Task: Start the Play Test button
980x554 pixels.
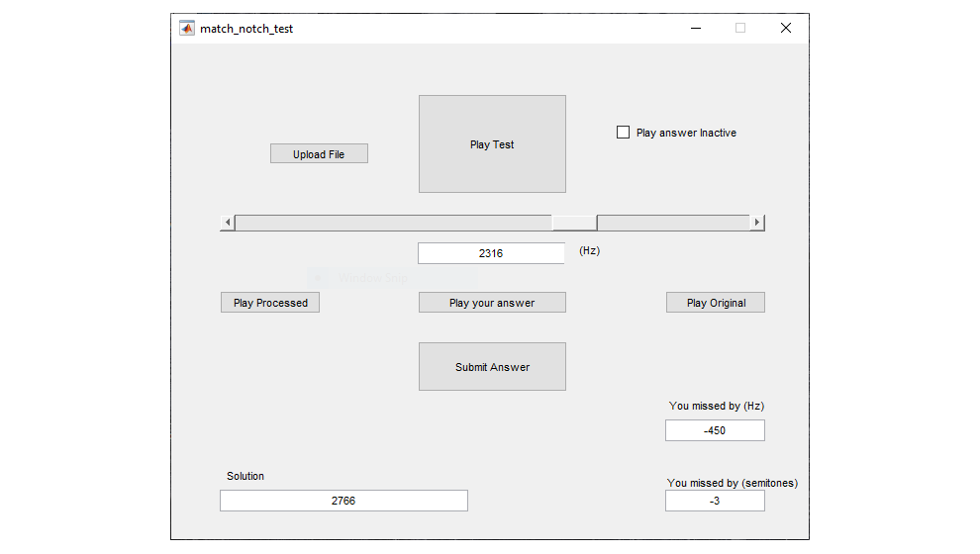Action: click(492, 143)
